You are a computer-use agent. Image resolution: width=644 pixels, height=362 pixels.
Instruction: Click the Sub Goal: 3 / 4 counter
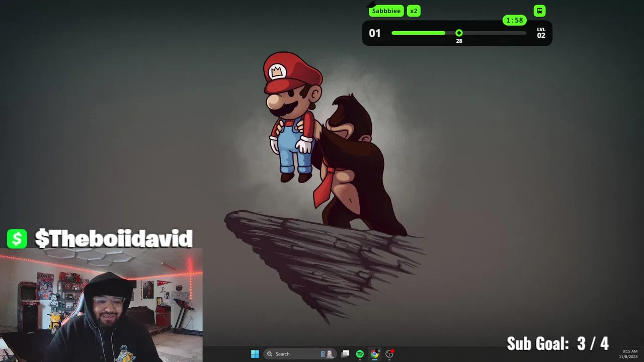557,343
